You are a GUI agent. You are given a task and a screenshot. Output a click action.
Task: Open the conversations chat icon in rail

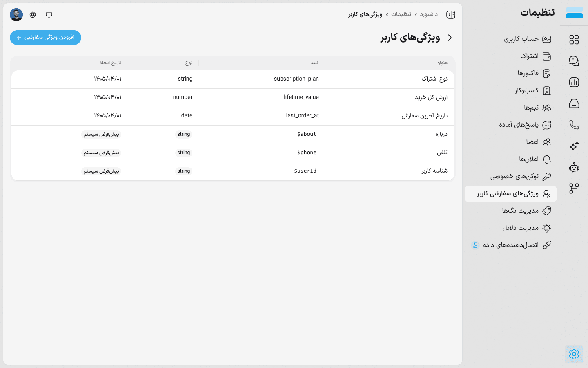point(574,61)
